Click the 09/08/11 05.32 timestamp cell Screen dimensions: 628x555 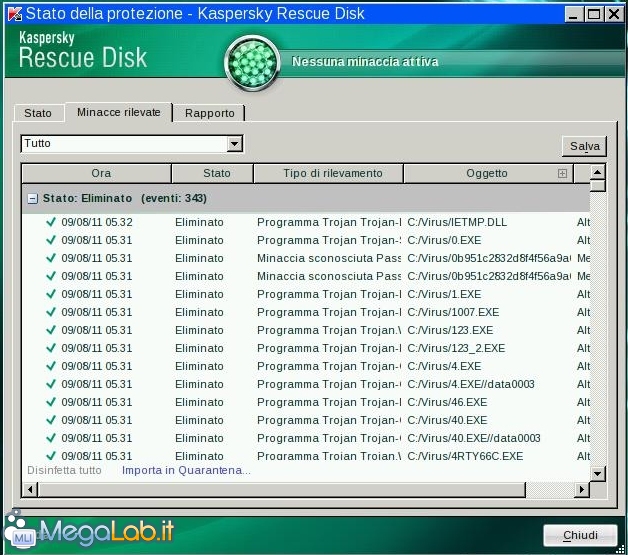pos(97,222)
